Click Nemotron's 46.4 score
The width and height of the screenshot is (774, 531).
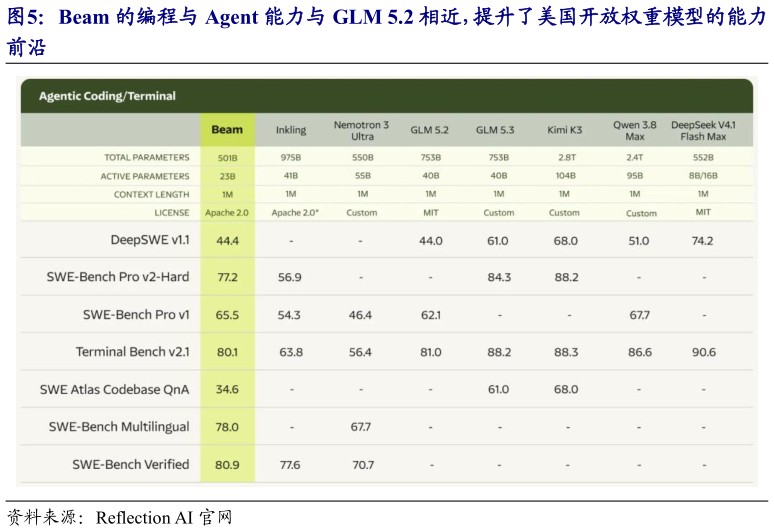(360, 315)
